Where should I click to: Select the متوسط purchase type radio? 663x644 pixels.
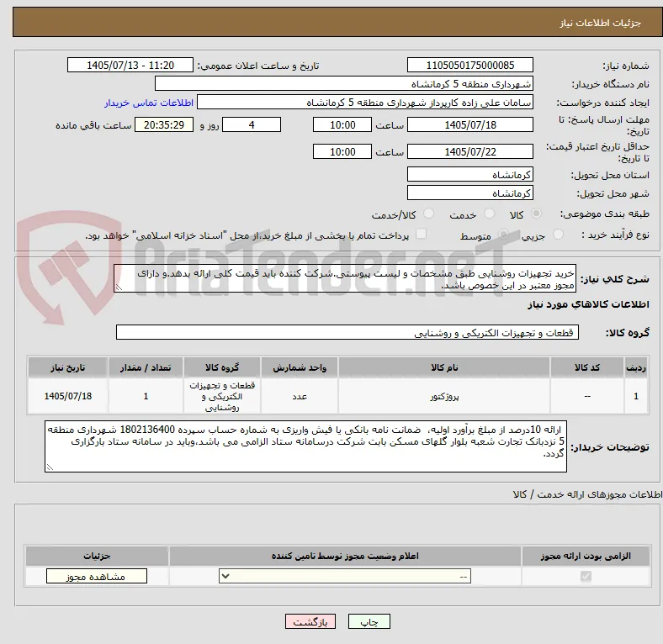503,235
